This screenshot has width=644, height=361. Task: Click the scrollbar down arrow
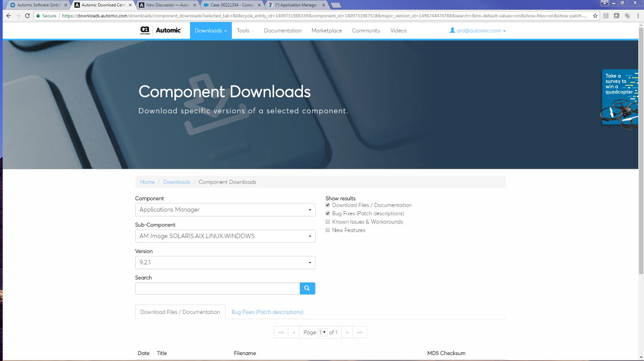(x=641, y=357)
